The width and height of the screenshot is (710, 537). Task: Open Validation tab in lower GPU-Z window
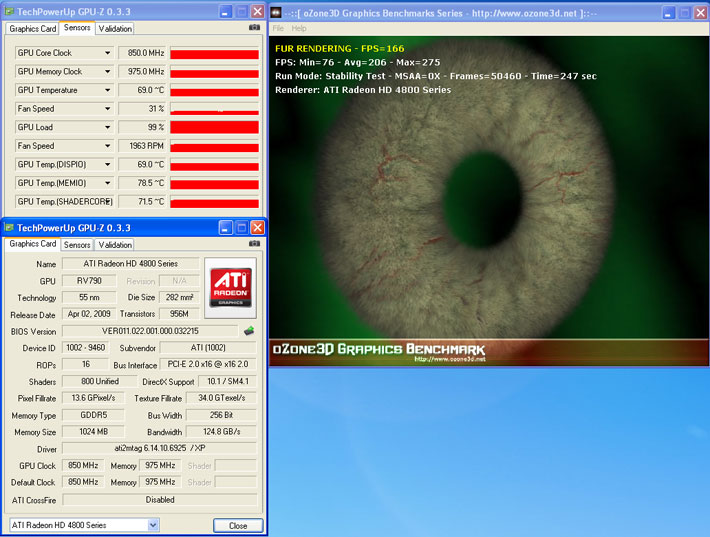[115, 245]
